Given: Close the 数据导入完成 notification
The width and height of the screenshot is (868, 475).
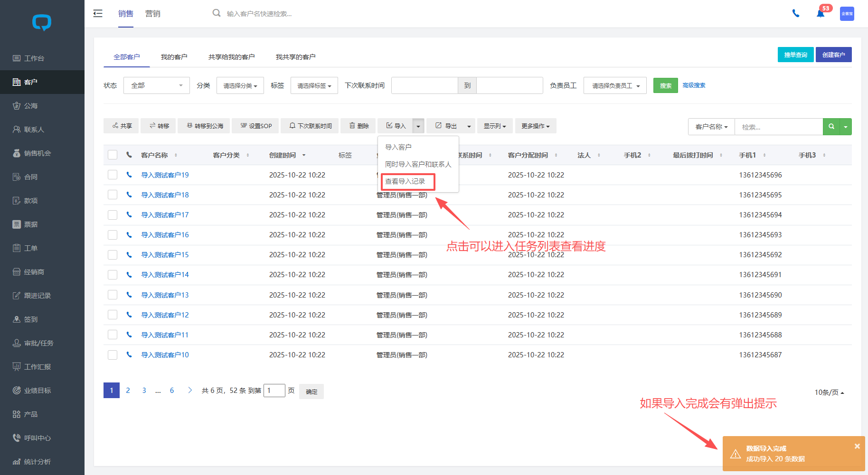Looking at the screenshot, I should click(857, 446).
